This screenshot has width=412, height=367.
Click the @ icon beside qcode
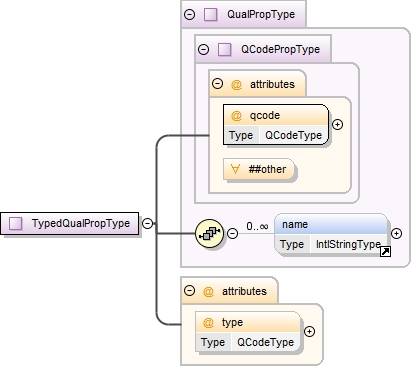pyautogui.click(x=236, y=116)
